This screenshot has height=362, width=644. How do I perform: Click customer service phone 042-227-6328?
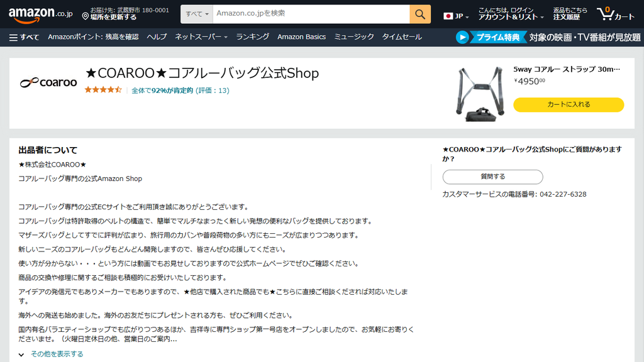(x=563, y=195)
